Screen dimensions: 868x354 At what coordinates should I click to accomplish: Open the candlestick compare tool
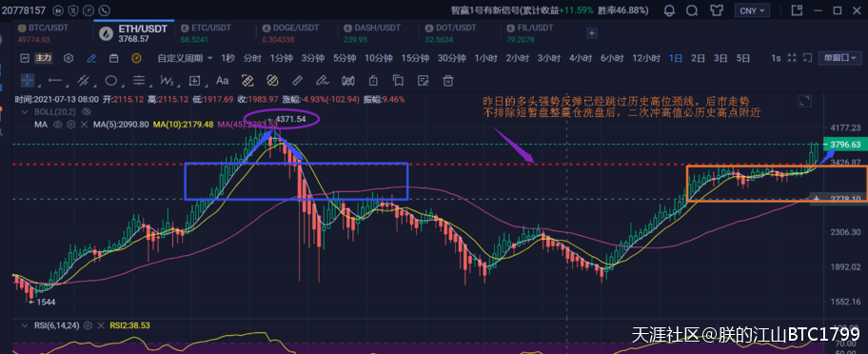pos(347,81)
